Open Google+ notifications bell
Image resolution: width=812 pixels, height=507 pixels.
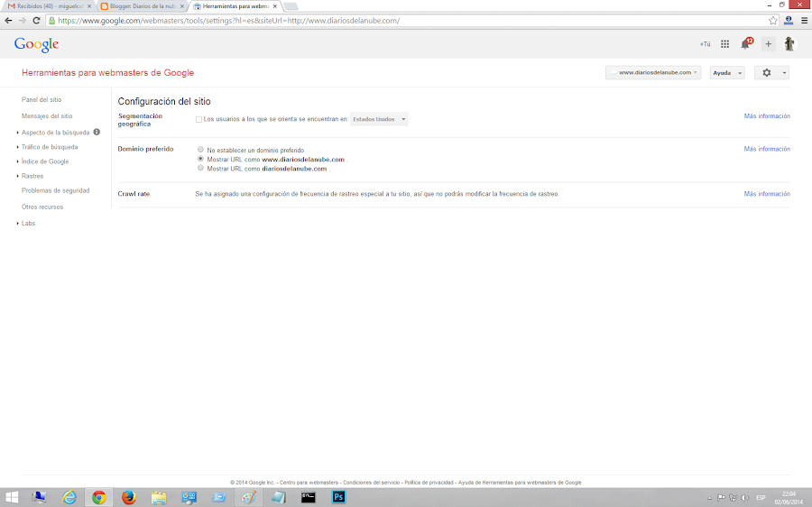tap(746, 44)
